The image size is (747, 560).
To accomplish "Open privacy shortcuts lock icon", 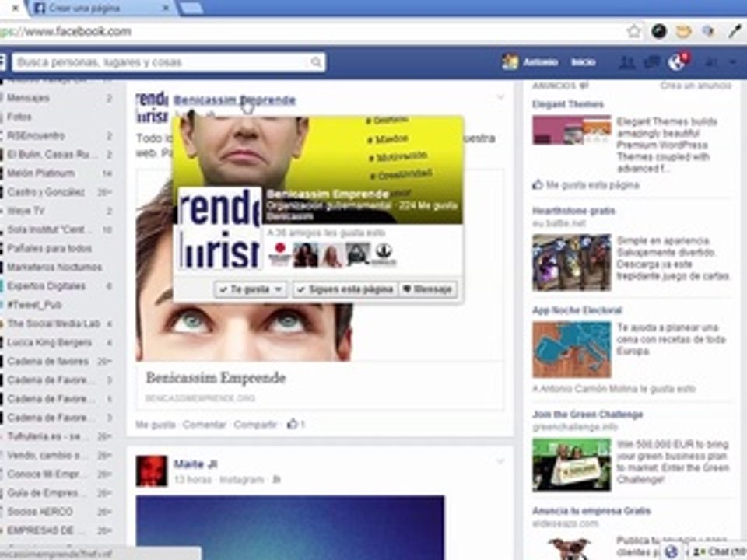I will (x=710, y=62).
